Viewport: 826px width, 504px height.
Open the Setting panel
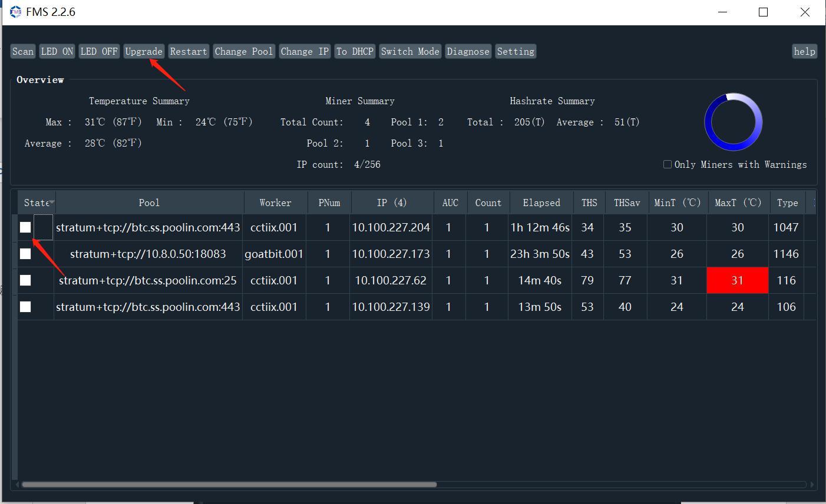pyautogui.click(x=516, y=51)
